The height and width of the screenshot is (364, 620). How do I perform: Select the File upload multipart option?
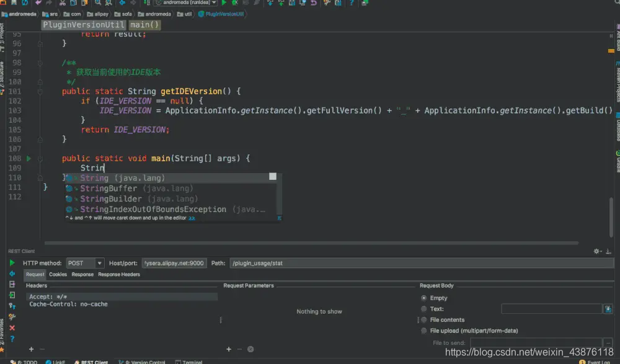(424, 331)
